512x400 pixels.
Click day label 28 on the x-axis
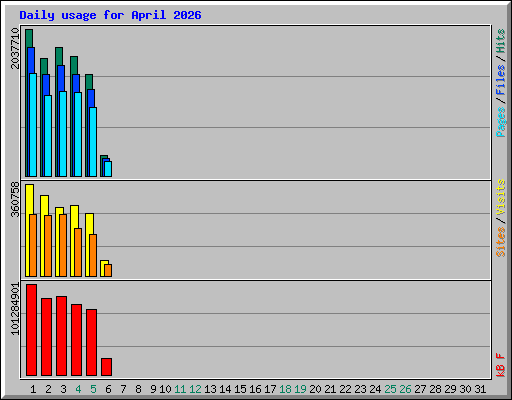click(x=435, y=389)
